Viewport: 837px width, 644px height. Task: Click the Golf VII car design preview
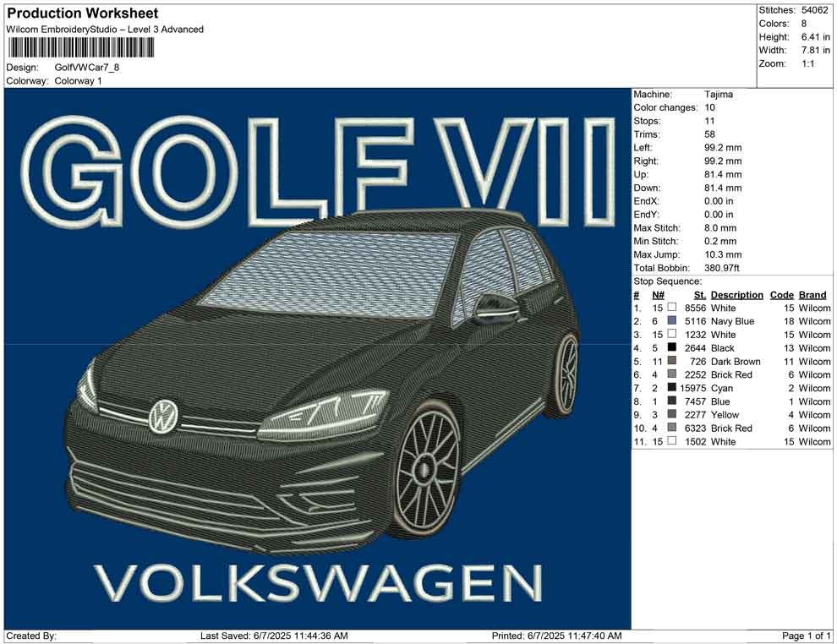click(318, 358)
